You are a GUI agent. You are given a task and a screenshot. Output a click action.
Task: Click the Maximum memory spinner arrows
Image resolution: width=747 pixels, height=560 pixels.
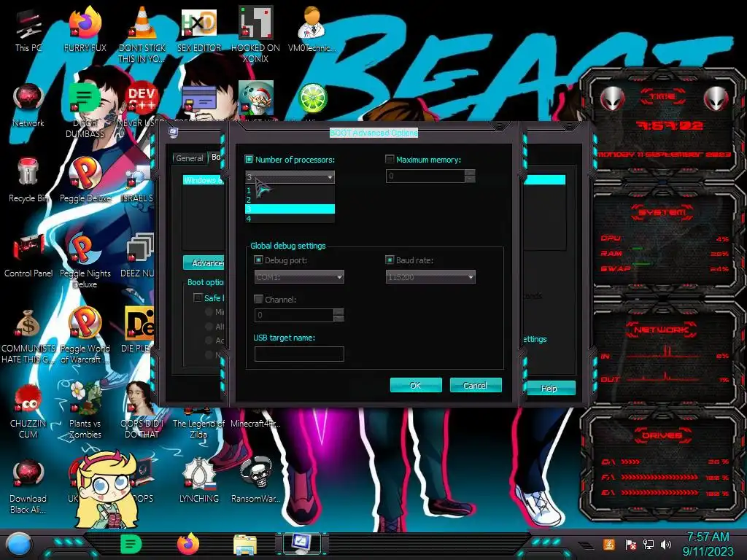(x=470, y=176)
